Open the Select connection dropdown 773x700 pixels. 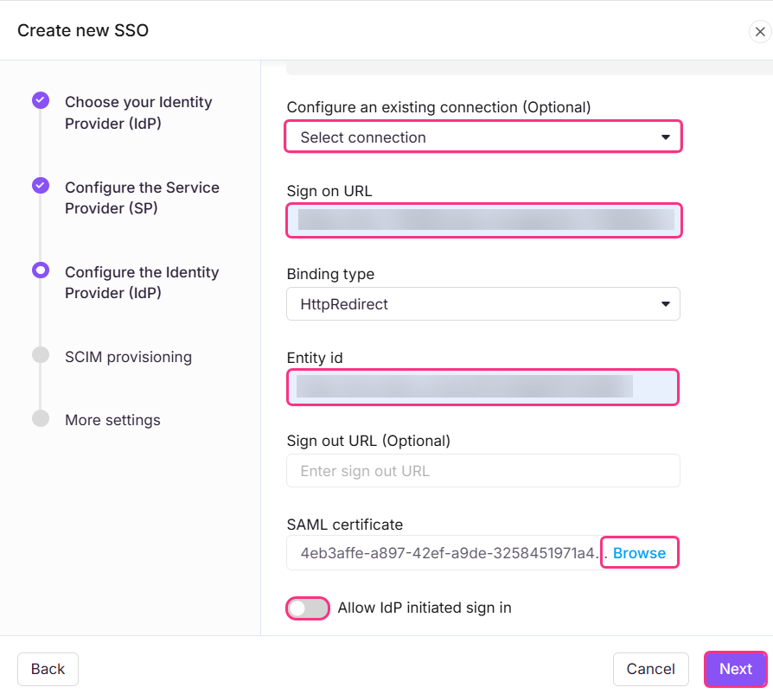click(483, 137)
